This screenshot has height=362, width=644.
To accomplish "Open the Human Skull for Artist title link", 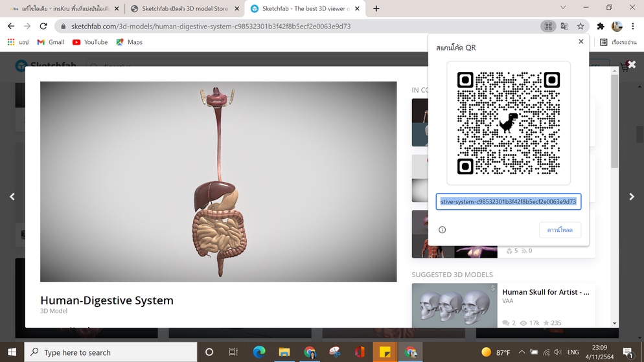I will coord(546,292).
